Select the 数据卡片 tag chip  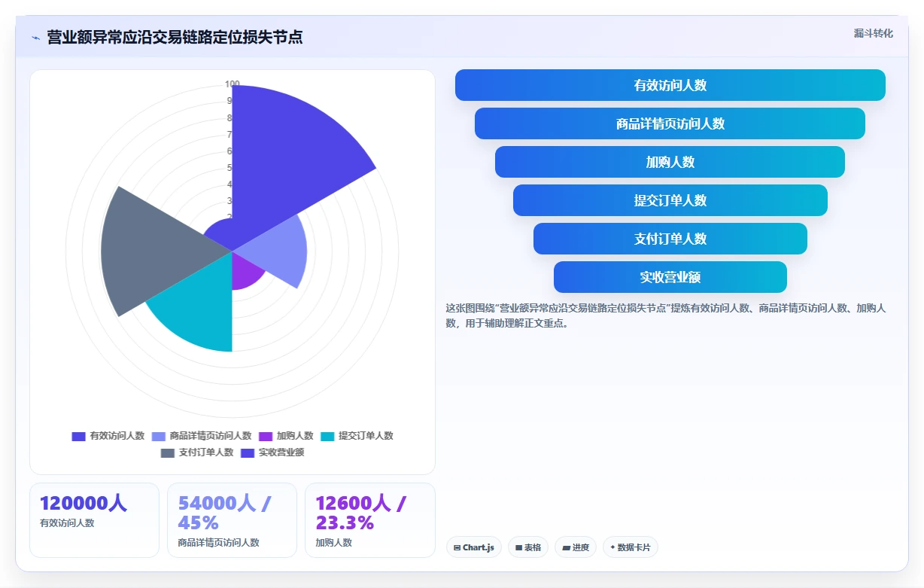(631, 547)
